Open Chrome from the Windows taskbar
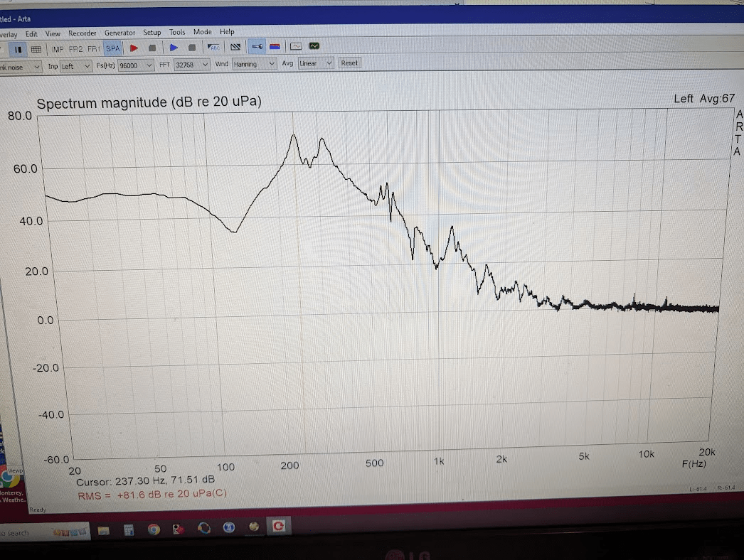This screenshot has height=560, width=744. click(x=153, y=529)
